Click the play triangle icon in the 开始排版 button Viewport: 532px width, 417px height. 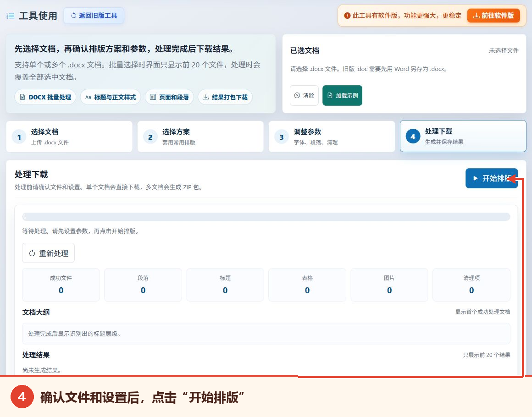475,178
